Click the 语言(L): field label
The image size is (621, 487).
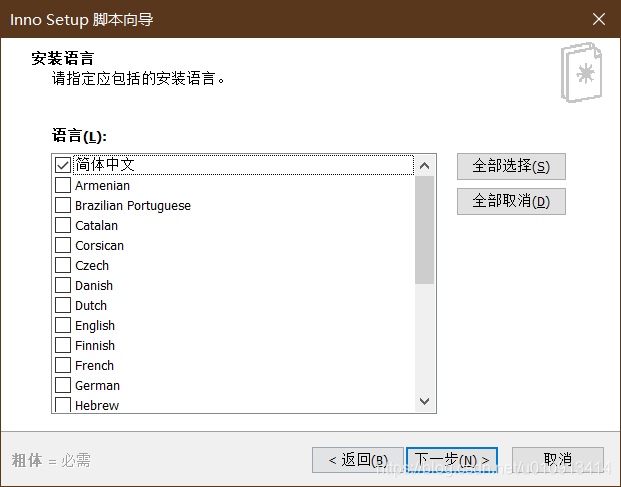coord(79,136)
